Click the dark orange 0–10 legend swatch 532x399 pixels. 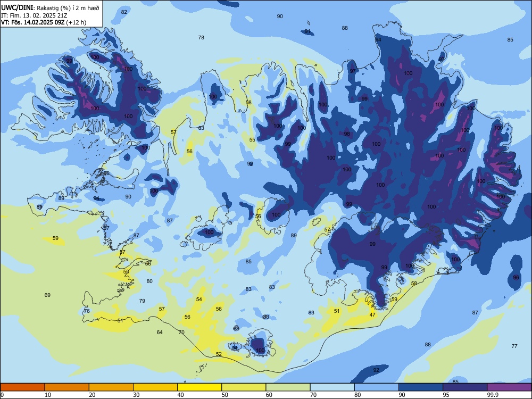pyautogui.click(x=22, y=387)
